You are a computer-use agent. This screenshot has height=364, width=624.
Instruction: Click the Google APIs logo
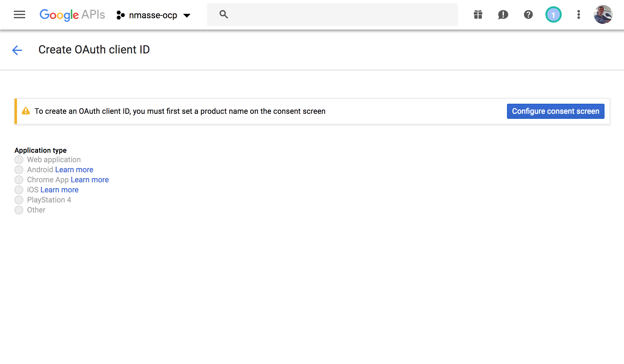[x=72, y=14]
